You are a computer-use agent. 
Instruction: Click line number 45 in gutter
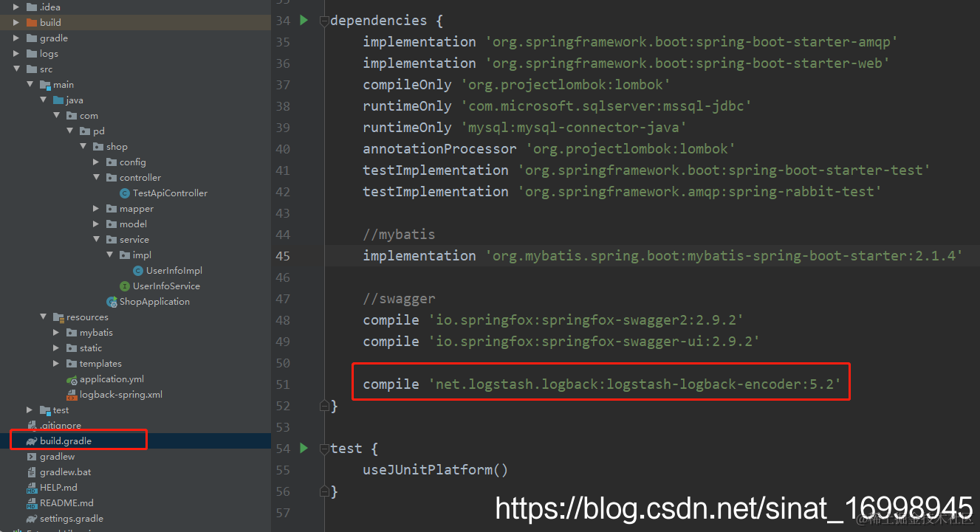pyautogui.click(x=283, y=255)
